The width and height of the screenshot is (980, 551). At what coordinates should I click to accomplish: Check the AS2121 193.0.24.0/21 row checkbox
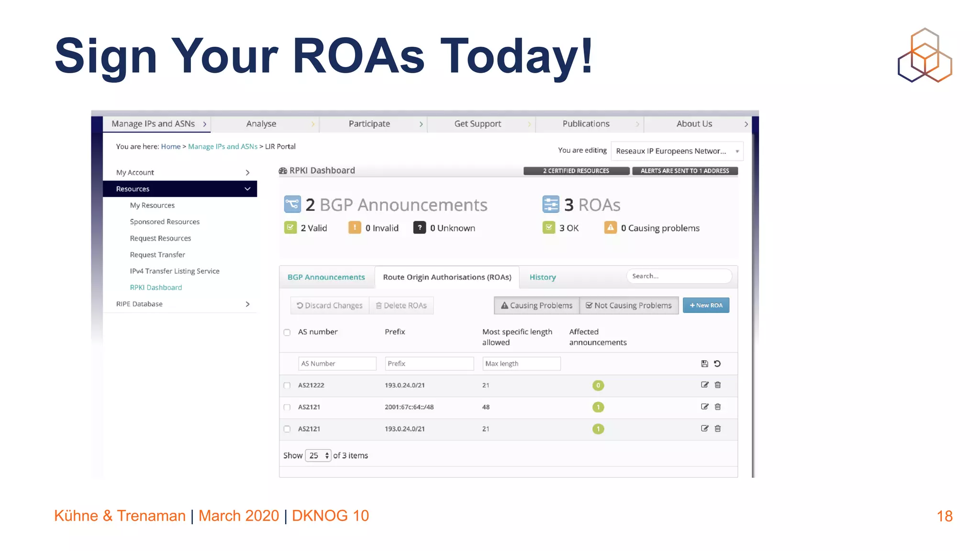[287, 429]
